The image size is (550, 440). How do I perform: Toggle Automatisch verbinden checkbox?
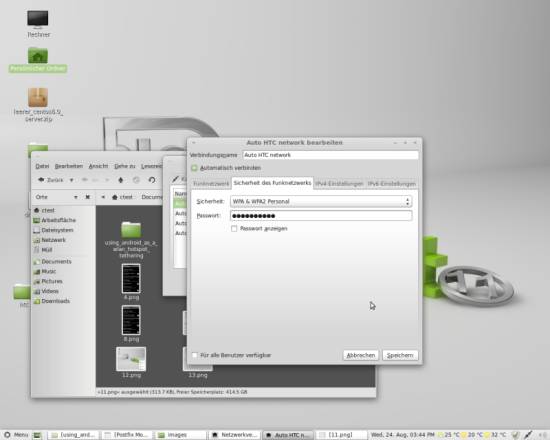(x=194, y=168)
